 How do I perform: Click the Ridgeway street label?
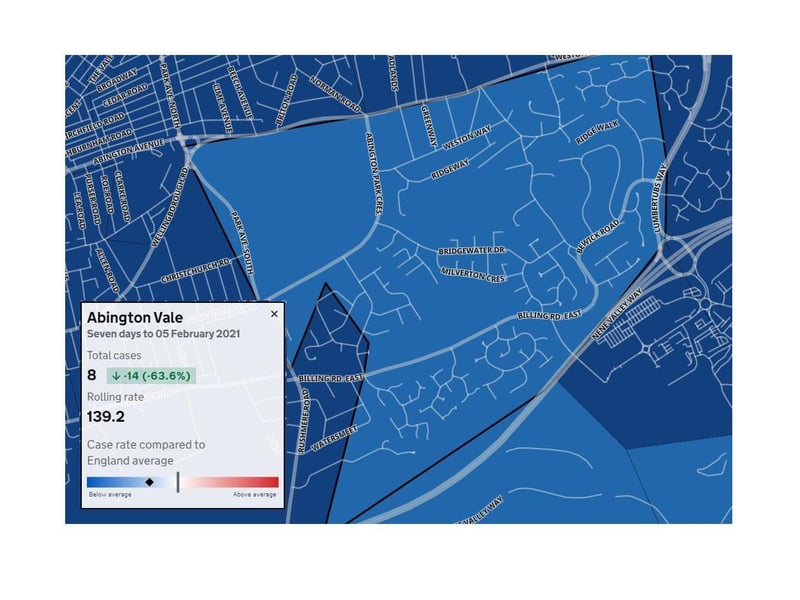click(450, 169)
